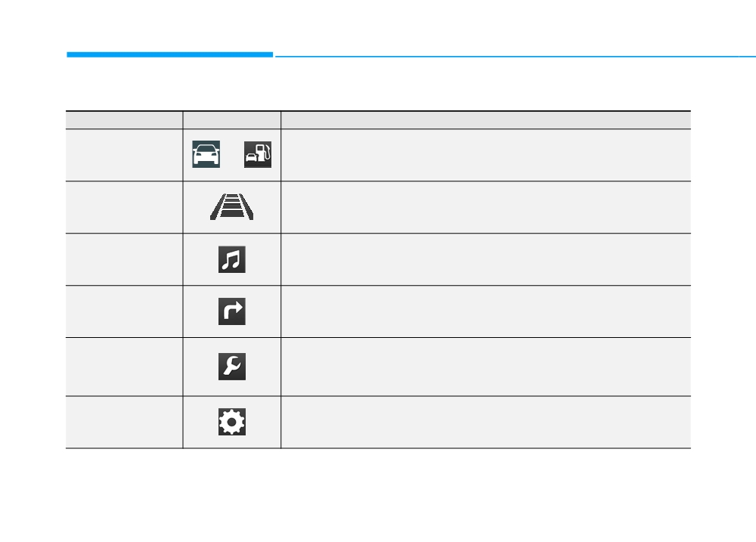Click the wide header cell of right column
This screenshot has width=756, height=542.
486,120
